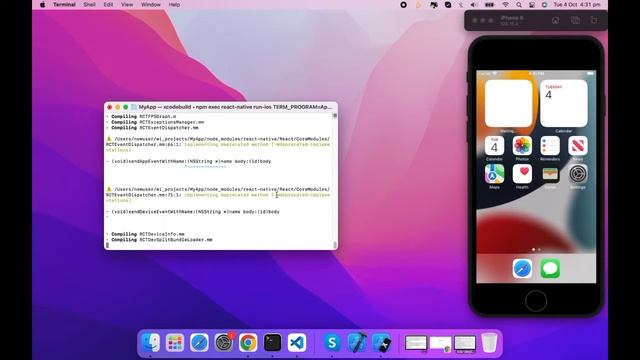Open the Settings app in the simulator
This screenshot has height=360, width=640.
tap(578, 174)
